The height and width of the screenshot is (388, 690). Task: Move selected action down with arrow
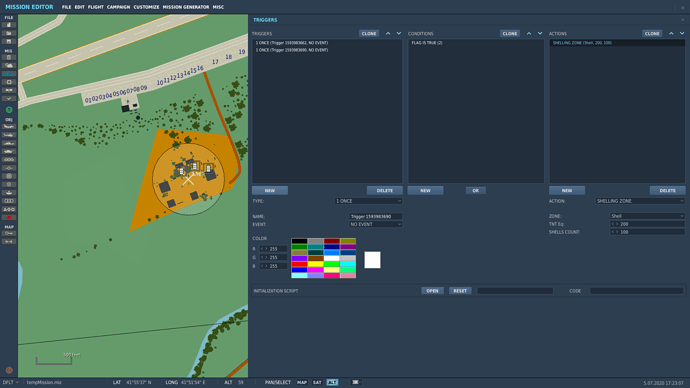(x=682, y=33)
